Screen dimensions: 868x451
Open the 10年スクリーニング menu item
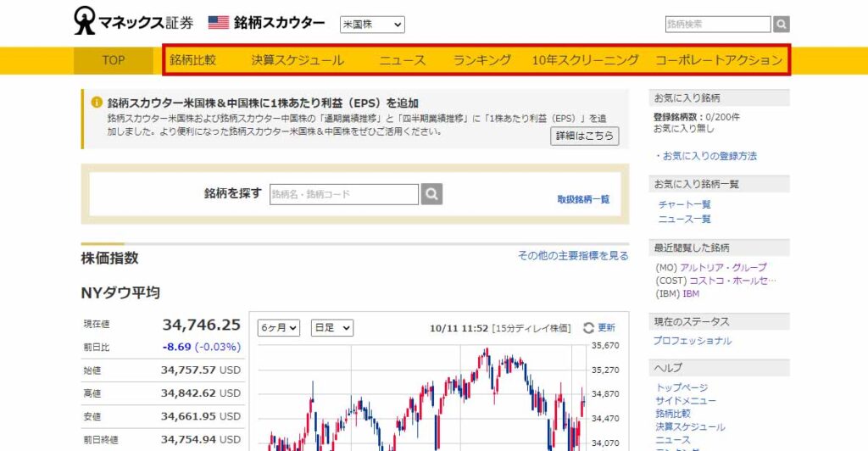click(x=585, y=60)
